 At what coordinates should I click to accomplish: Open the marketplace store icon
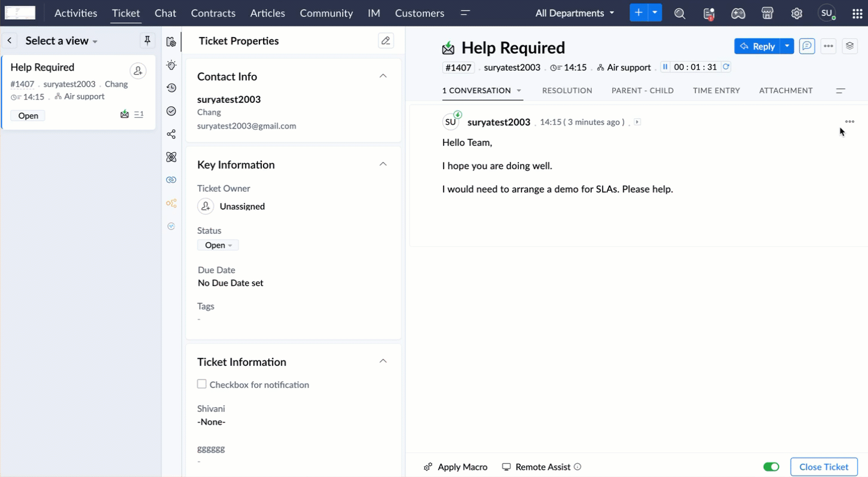(x=768, y=13)
